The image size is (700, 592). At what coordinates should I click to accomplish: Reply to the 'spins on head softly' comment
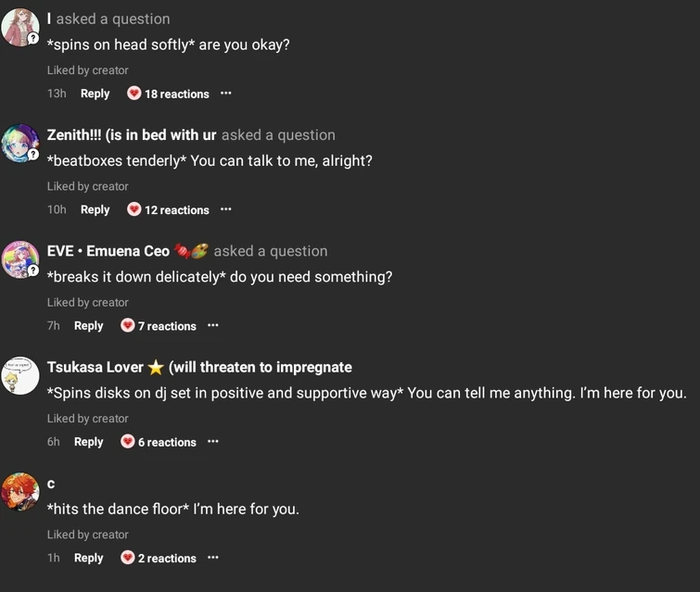click(95, 94)
